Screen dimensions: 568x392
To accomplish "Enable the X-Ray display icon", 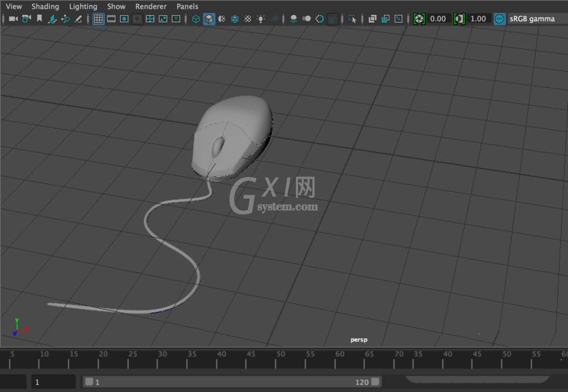I will tap(373, 19).
